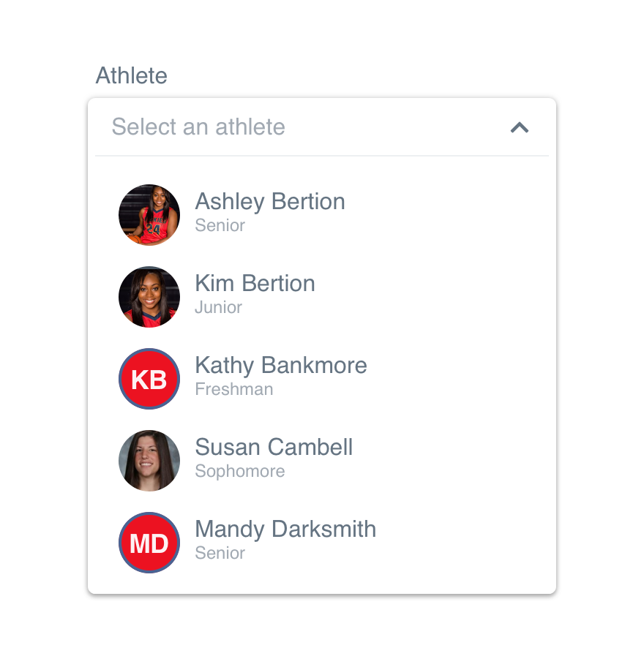
Task: Click the red MD initials avatar
Action: pyautogui.click(x=149, y=543)
